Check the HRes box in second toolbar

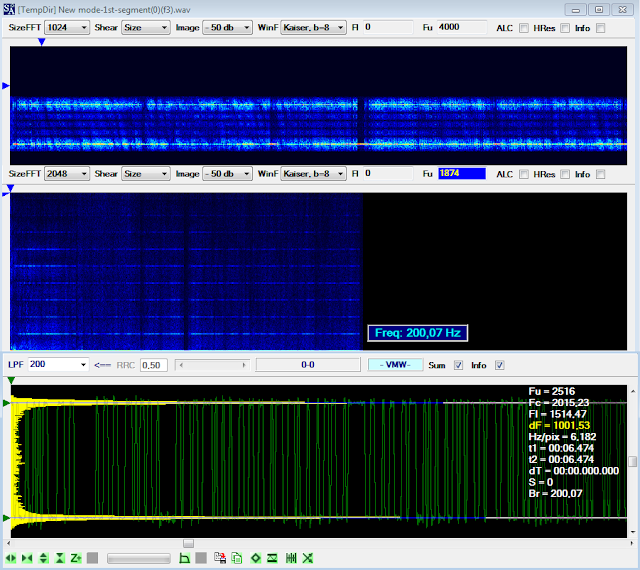pos(566,174)
